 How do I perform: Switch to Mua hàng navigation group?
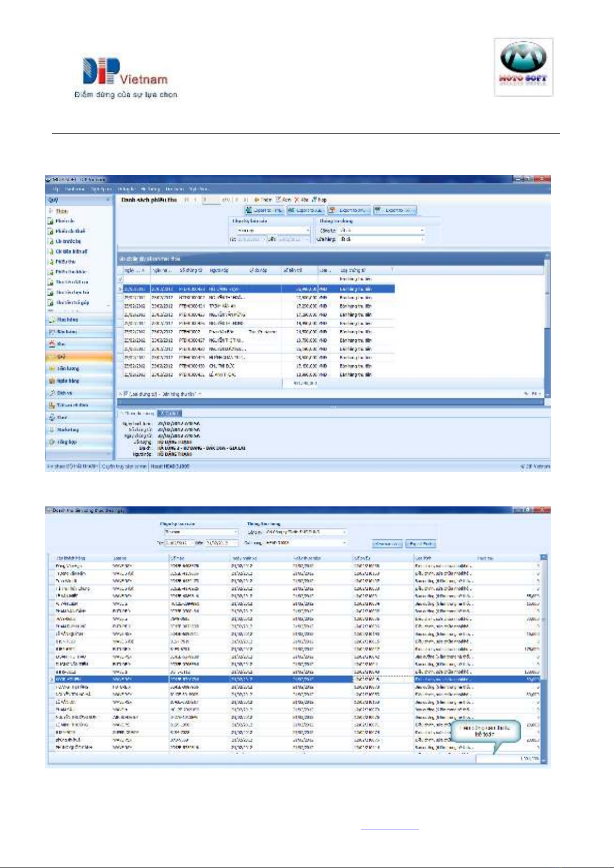[x=79, y=320]
